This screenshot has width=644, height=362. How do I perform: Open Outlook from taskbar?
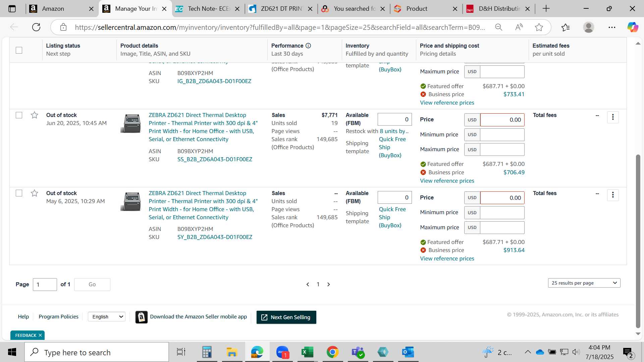pyautogui.click(x=408, y=352)
